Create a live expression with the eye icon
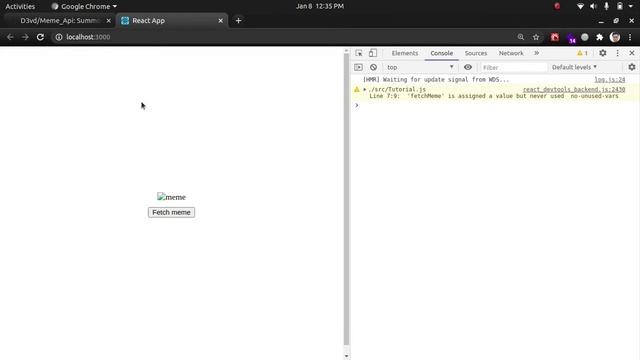640x360 pixels. click(x=468, y=67)
